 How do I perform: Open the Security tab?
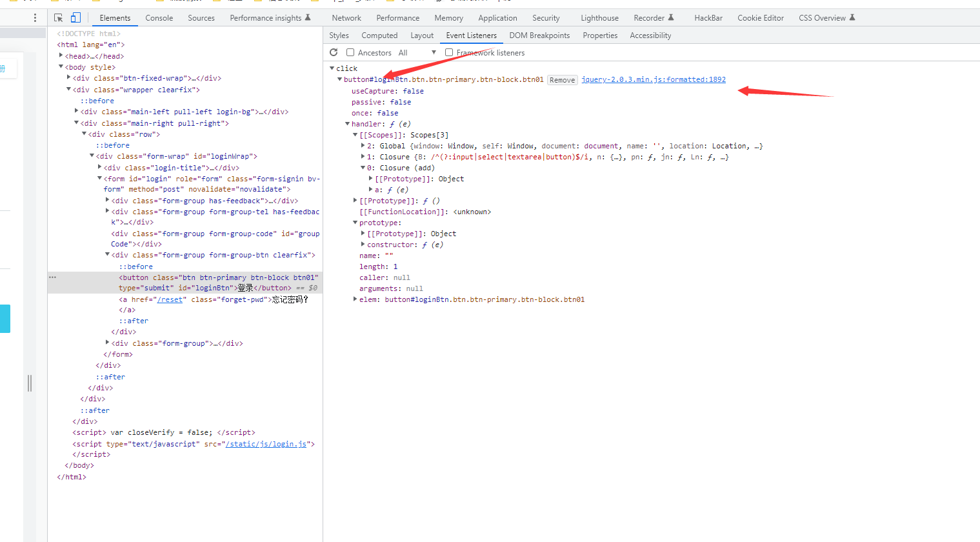[546, 18]
